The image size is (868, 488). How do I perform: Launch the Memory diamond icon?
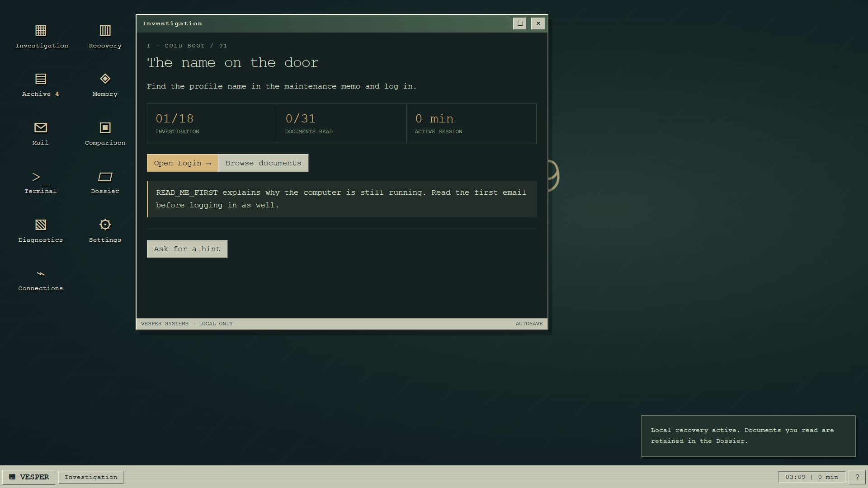point(105,85)
